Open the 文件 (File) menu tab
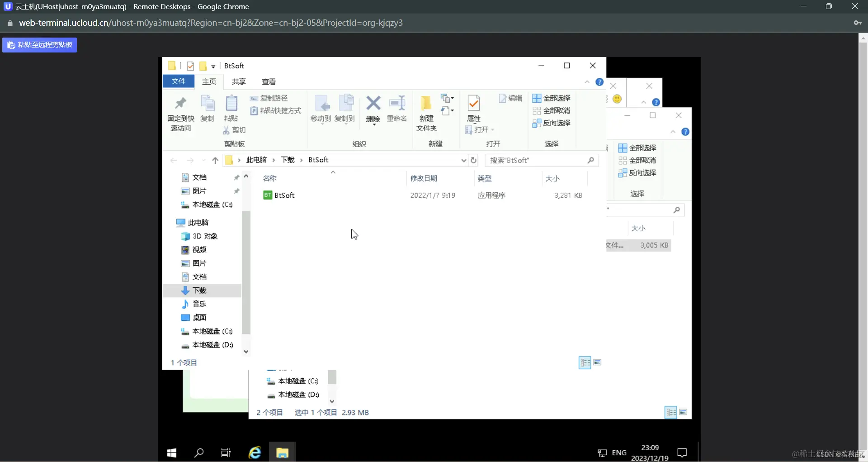868x462 pixels. pos(179,81)
